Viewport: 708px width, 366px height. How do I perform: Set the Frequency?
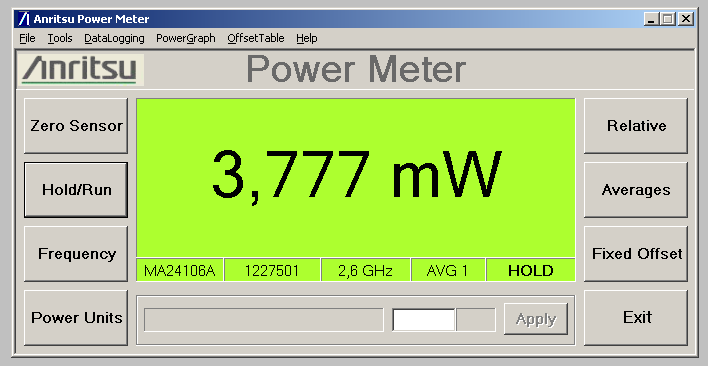76,254
